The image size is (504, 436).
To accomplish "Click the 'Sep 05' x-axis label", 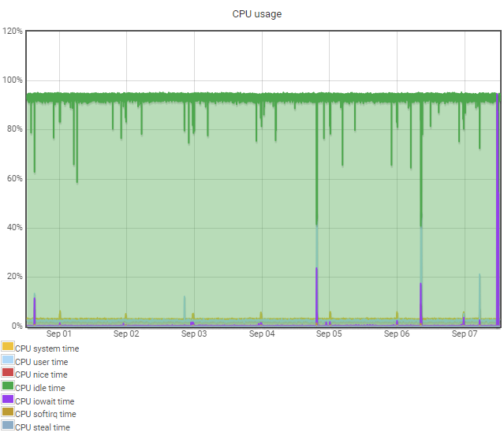I will 329,334.
